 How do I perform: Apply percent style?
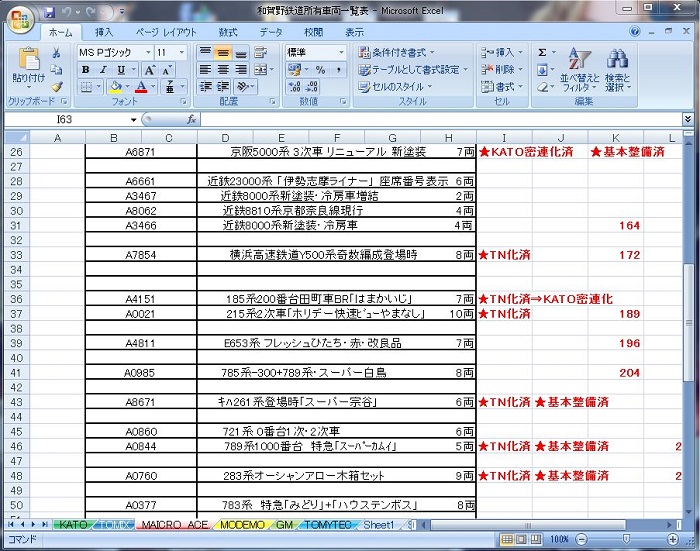321,70
